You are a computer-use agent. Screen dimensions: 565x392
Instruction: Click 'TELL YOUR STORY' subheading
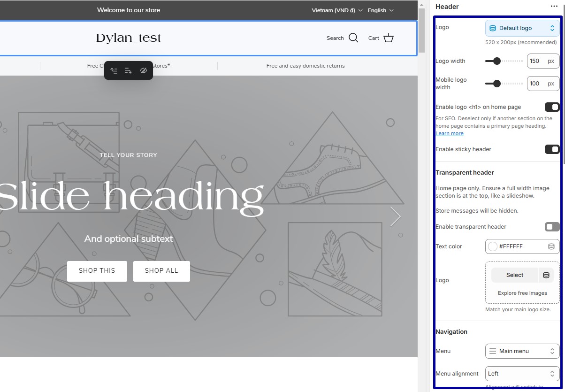coord(128,155)
